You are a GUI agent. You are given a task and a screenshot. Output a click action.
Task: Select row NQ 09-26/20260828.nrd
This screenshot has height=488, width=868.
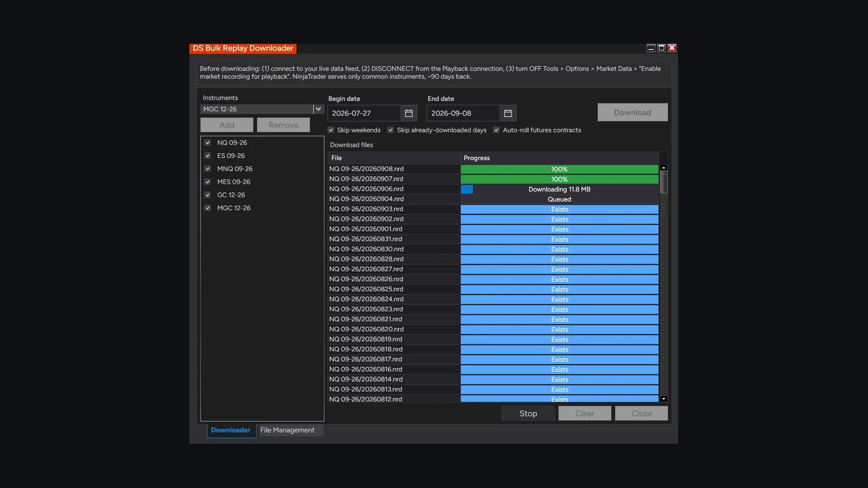(x=493, y=259)
